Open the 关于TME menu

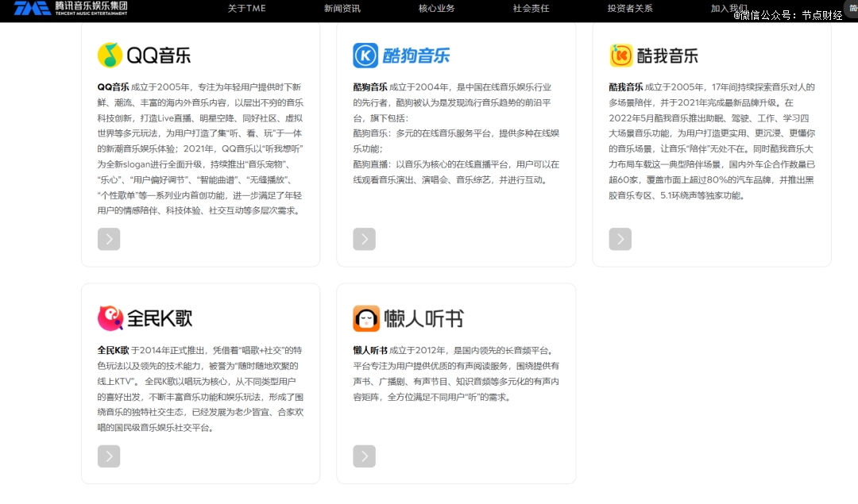pyautogui.click(x=246, y=9)
